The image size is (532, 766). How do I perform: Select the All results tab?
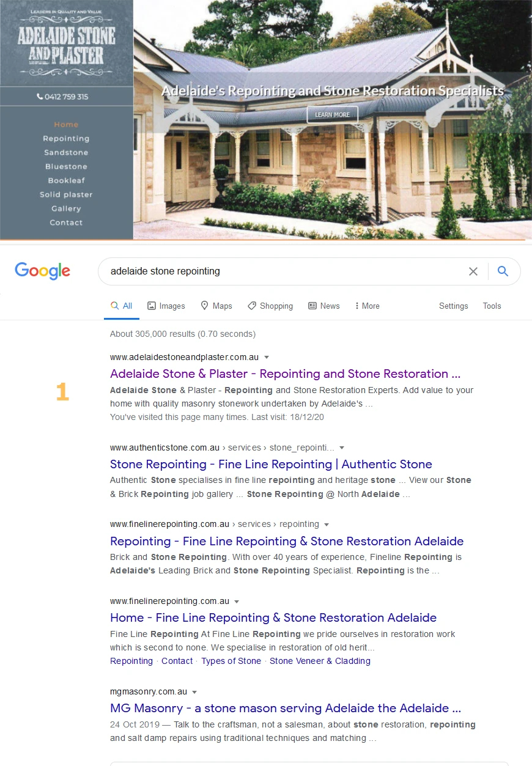pos(121,306)
